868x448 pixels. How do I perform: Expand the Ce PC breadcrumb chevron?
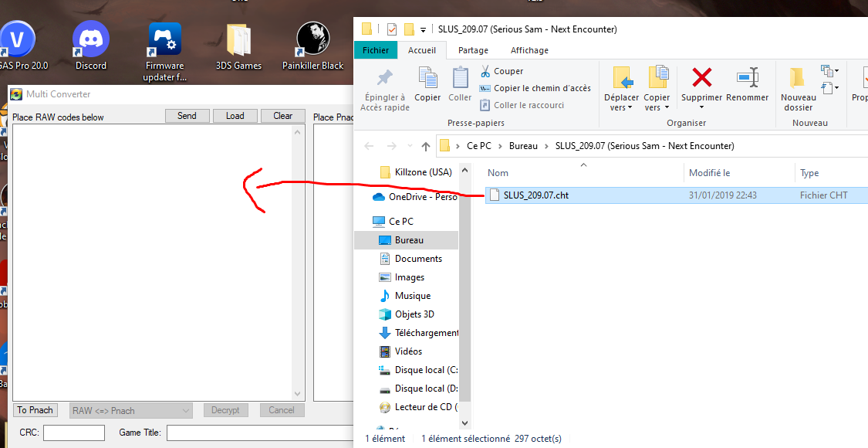pyautogui.click(x=500, y=147)
